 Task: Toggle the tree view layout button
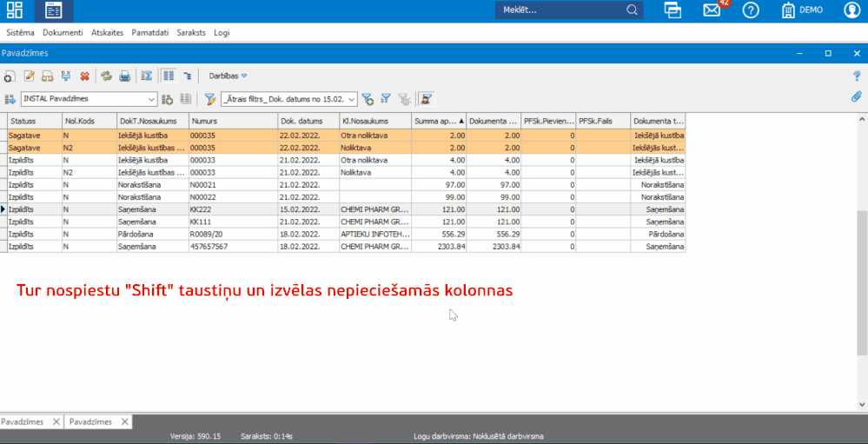click(187, 76)
